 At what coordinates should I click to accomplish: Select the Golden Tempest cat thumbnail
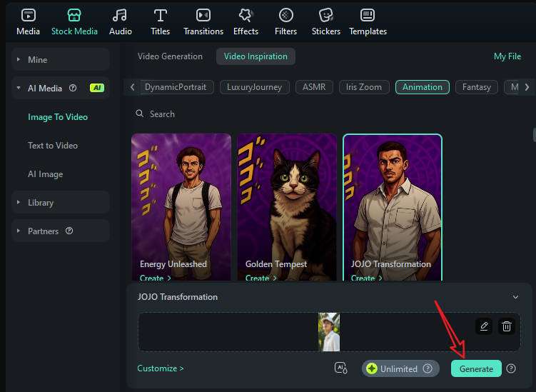[x=287, y=207]
